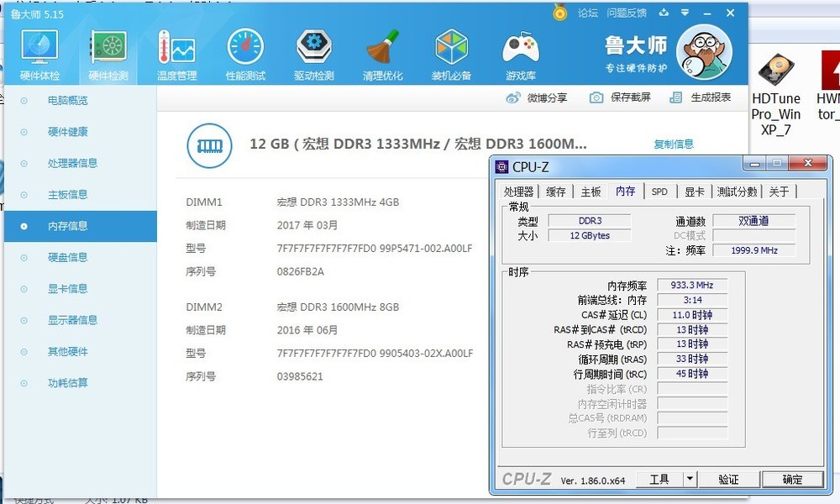Switch to CPU-Z 关于 tab

(779, 192)
